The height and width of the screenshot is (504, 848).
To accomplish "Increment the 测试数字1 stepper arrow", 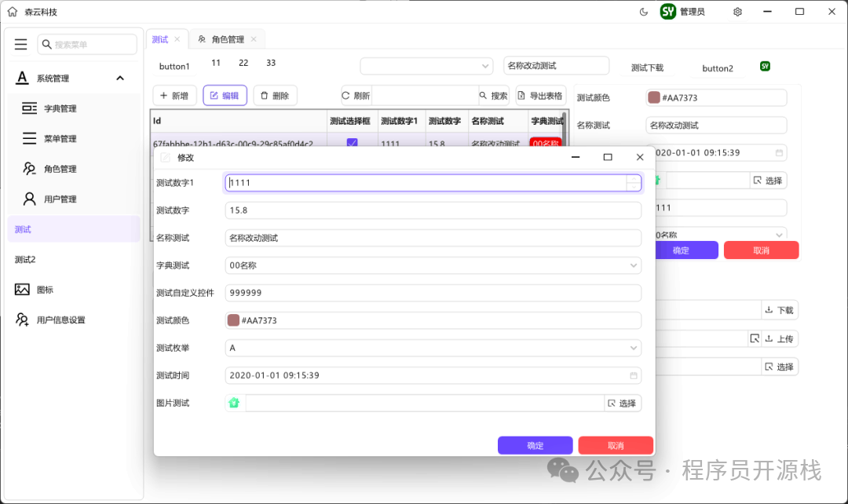I will click(x=634, y=179).
